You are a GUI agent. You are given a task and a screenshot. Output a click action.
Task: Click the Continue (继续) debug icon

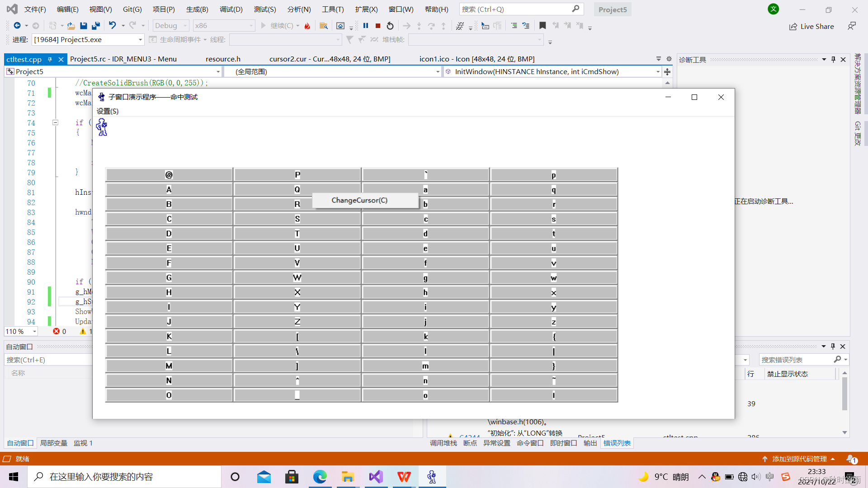point(264,25)
